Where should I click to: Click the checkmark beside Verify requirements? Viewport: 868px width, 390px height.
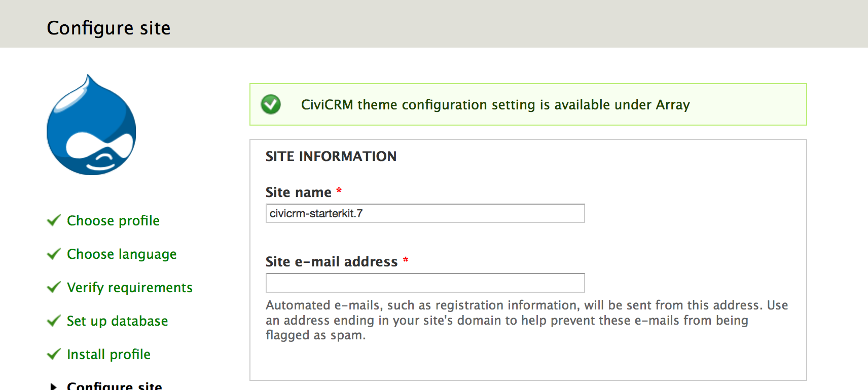click(x=53, y=287)
